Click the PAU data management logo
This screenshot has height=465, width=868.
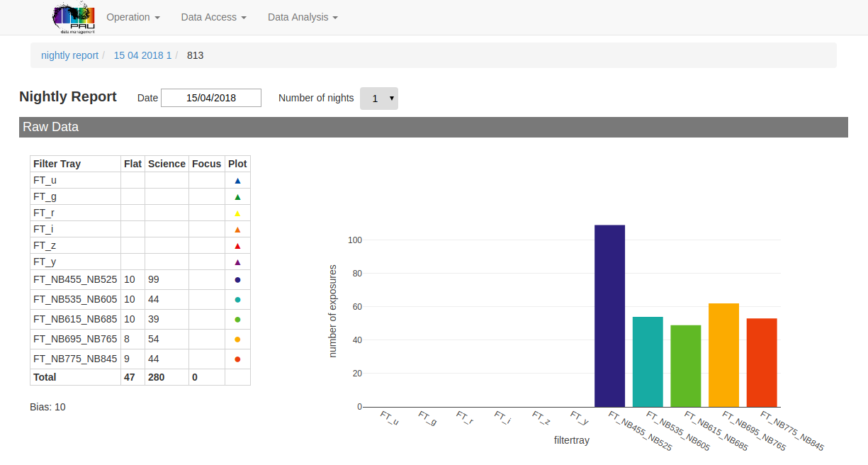tap(74, 17)
